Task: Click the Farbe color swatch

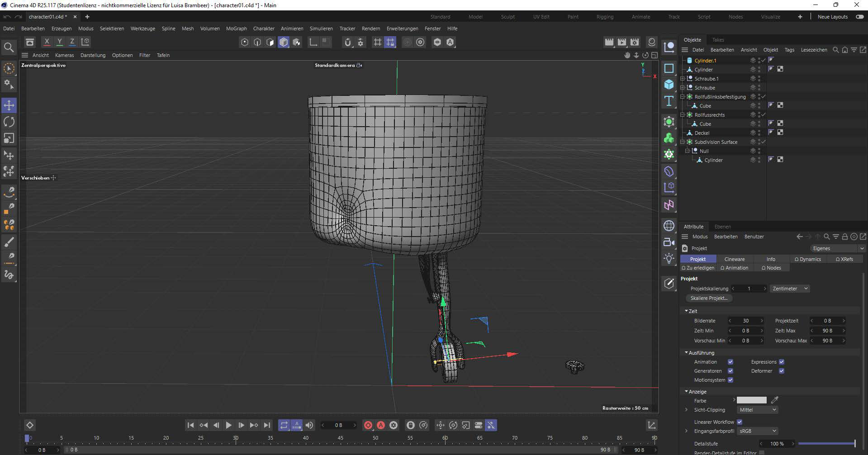Action: coord(752,400)
